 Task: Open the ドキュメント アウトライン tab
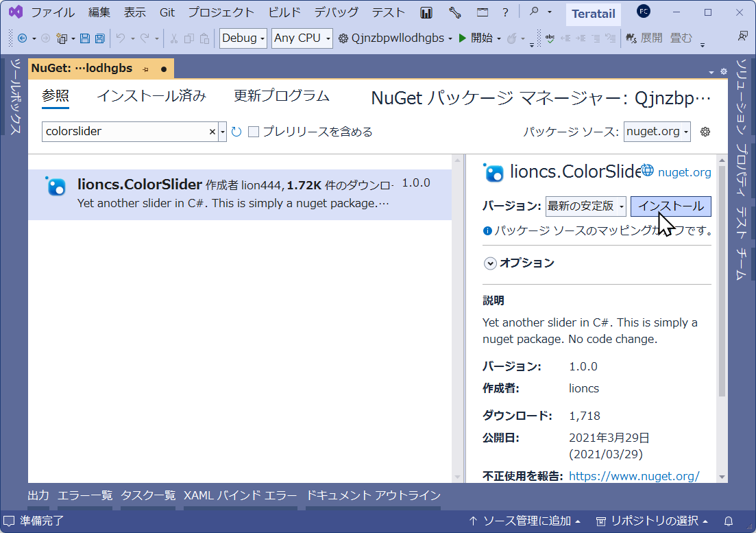pos(373,496)
